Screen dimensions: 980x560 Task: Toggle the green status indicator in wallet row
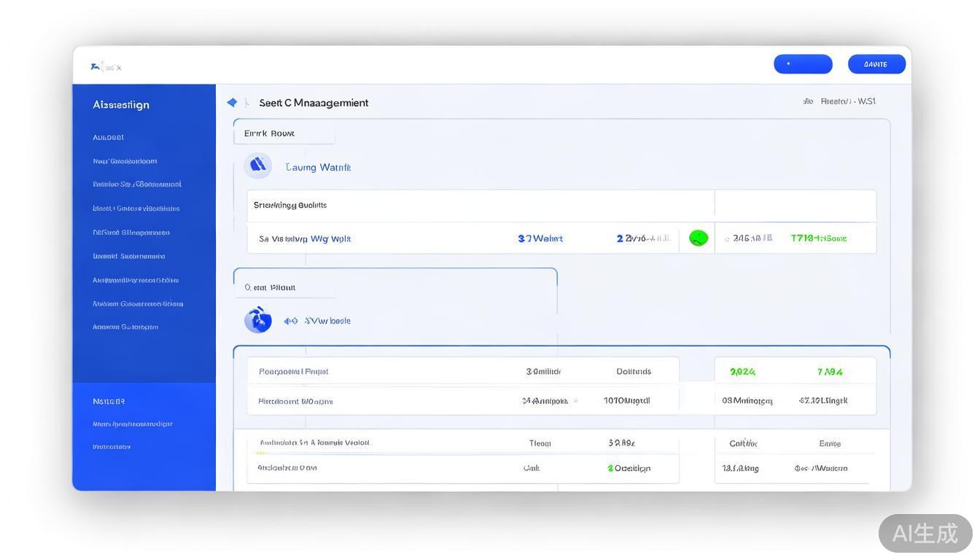pos(699,238)
